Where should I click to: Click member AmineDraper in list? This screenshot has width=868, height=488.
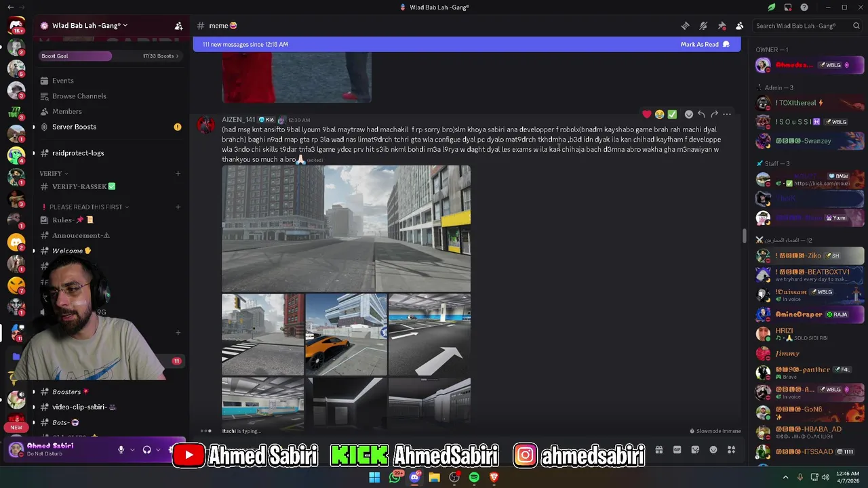810,314
